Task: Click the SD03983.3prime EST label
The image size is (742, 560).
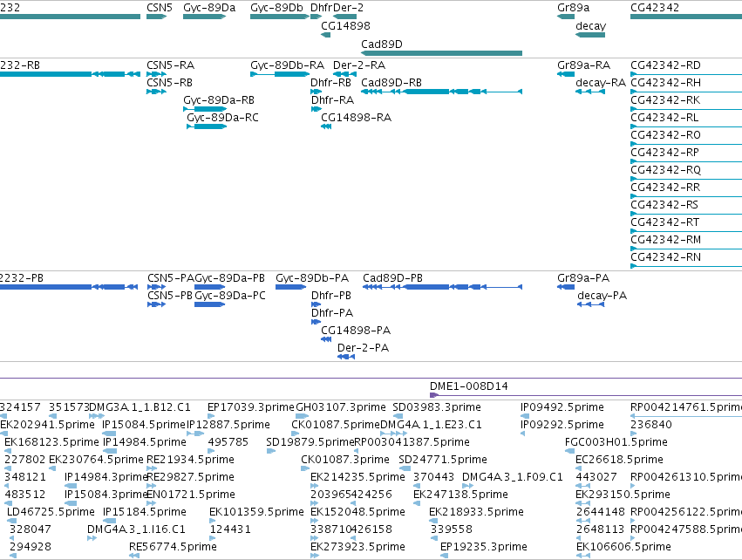Action: tap(437, 407)
